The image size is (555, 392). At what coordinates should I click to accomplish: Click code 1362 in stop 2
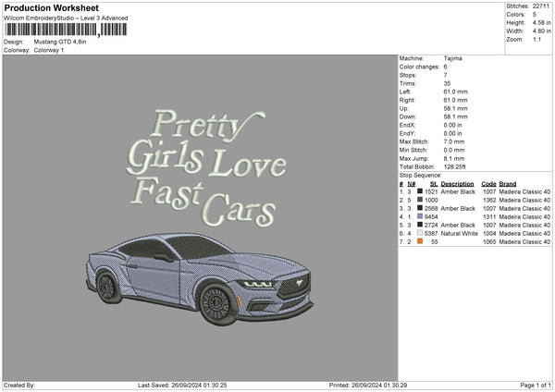[x=489, y=201]
